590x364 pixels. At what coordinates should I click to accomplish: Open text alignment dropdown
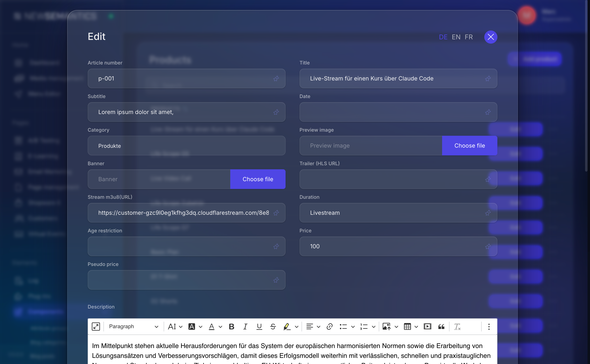[x=313, y=327]
